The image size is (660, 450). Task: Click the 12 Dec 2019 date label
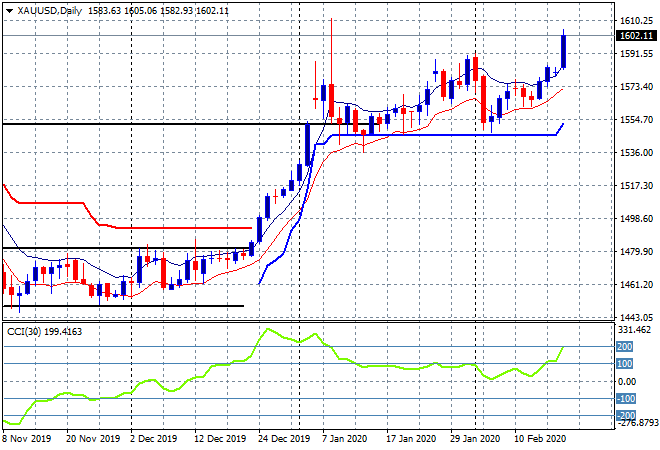(x=220, y=439)
